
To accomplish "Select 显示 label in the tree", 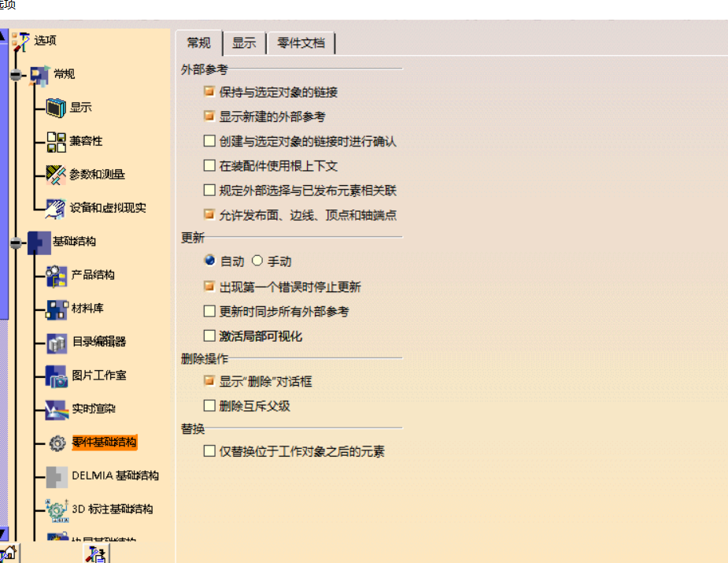I will [x=81, y=108].
